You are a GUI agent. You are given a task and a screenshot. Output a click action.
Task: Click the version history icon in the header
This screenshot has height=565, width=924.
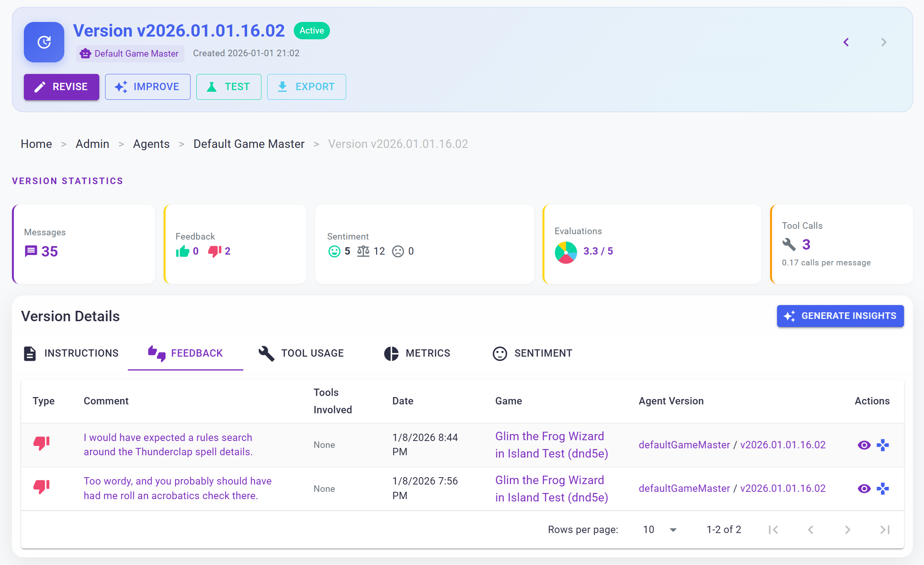pyautogui.click(x=44, y=42)
